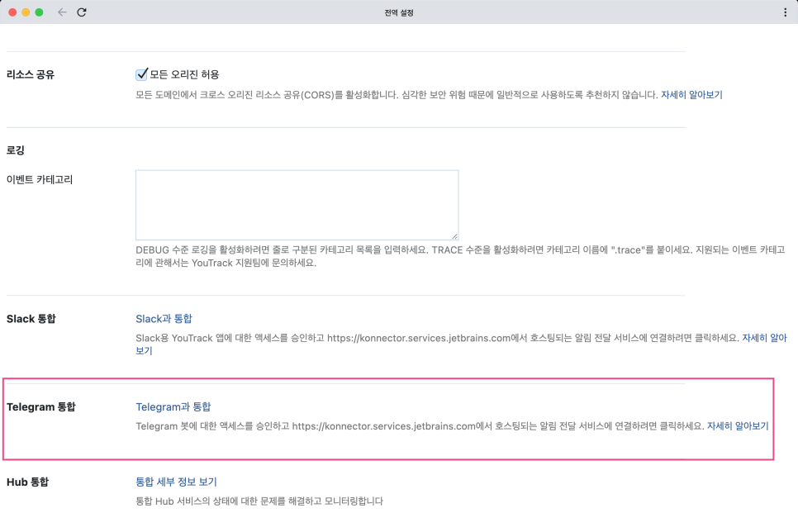Close the window with red button
The image size is (798, 532).
click(x=12, y=12)
